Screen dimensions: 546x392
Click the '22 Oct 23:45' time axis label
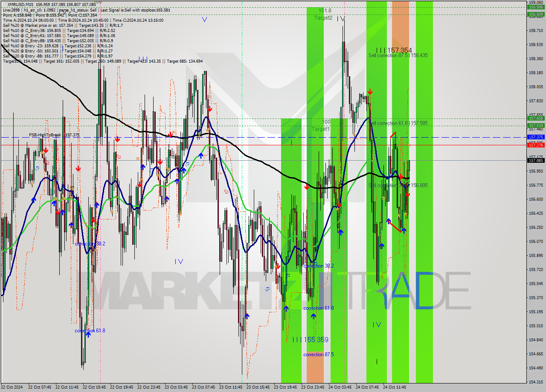click(x=149, y=387)
